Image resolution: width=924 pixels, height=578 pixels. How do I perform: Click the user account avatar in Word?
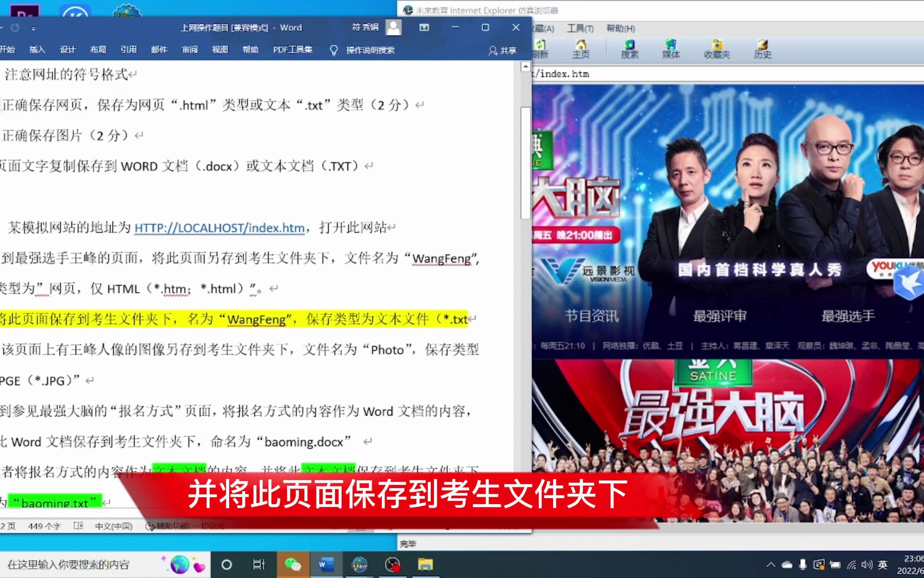[x=393, y=27]
